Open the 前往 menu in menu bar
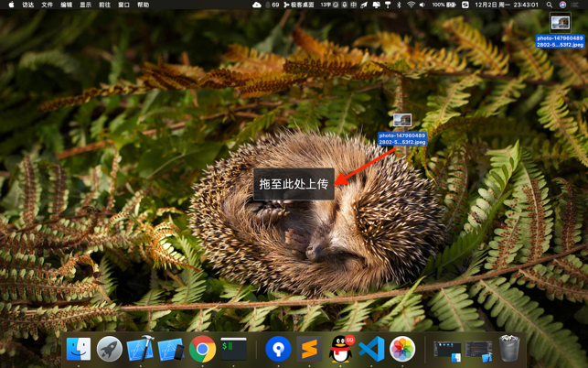This screenshot has width=588, height=368. point(104,5)
